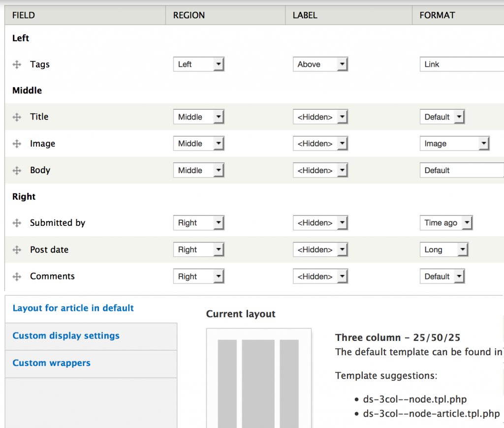
Task: Open the Custom wrappers tab
Action: [52, 363]
